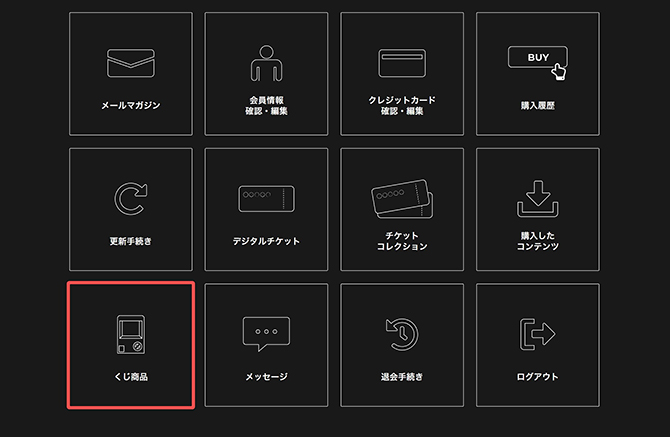Select 退会手続き label

click(x=402, y=377)
